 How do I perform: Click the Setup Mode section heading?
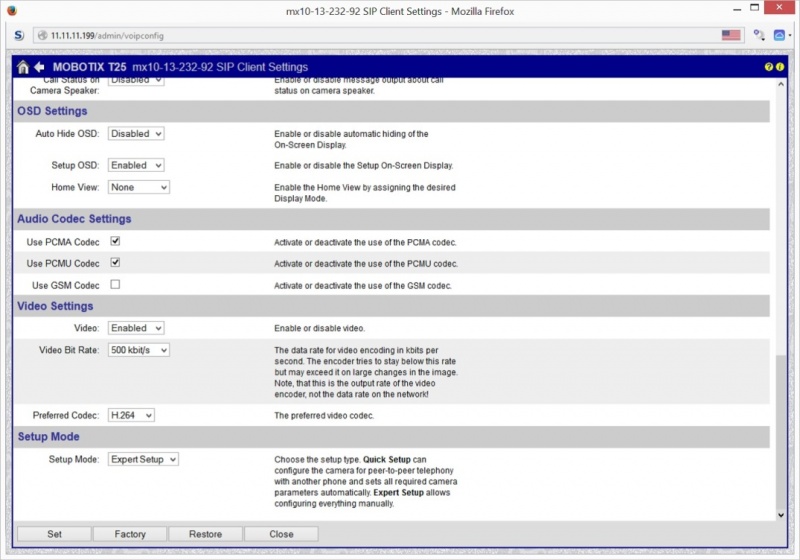coord(48,437)
